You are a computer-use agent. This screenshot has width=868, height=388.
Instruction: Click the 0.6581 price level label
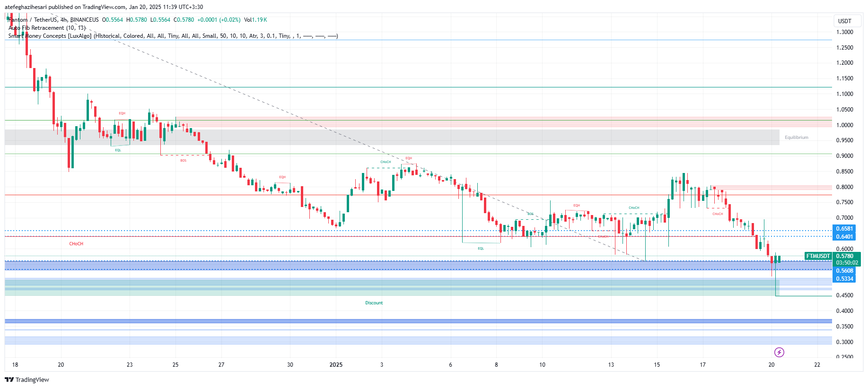(845, 229)
